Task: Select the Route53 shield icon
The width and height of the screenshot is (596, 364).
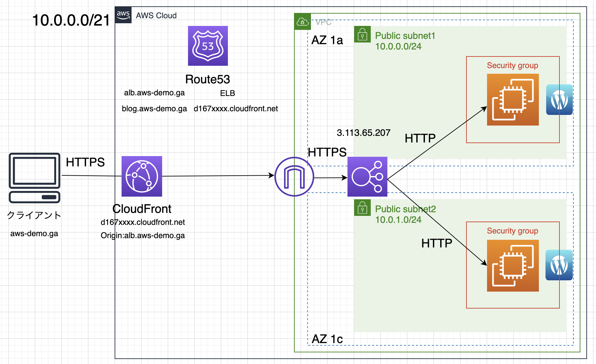Action: click(x=208, y=46)
